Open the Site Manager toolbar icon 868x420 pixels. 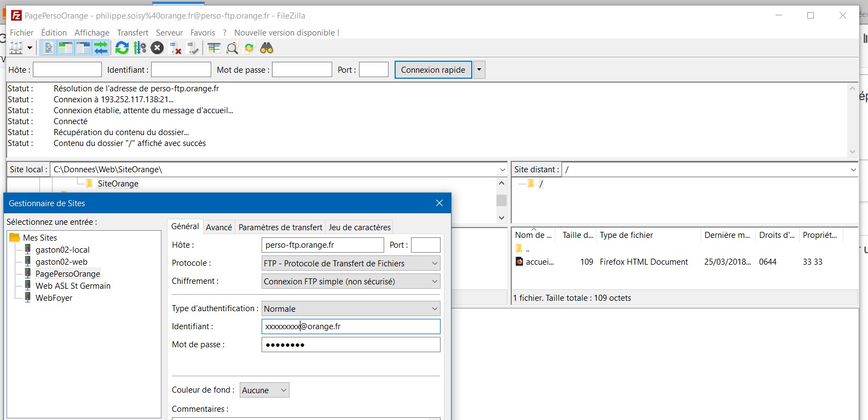pyautogui.click(x=16, y=48)
